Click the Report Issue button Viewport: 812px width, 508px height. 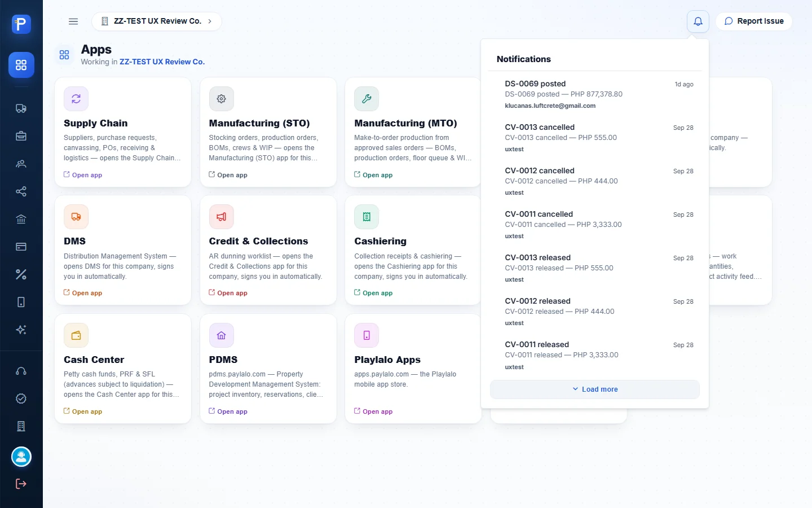click(x=754, y=21)
